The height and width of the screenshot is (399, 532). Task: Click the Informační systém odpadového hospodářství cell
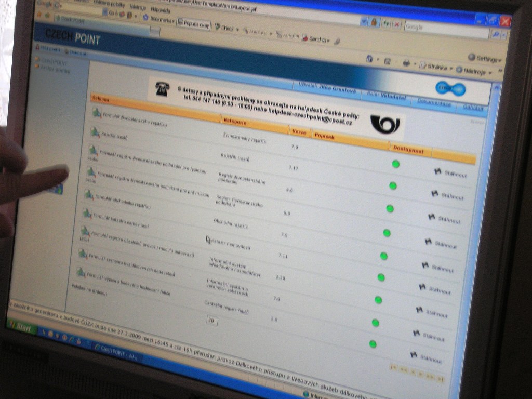pyautogui.click(x=234, y=267)
